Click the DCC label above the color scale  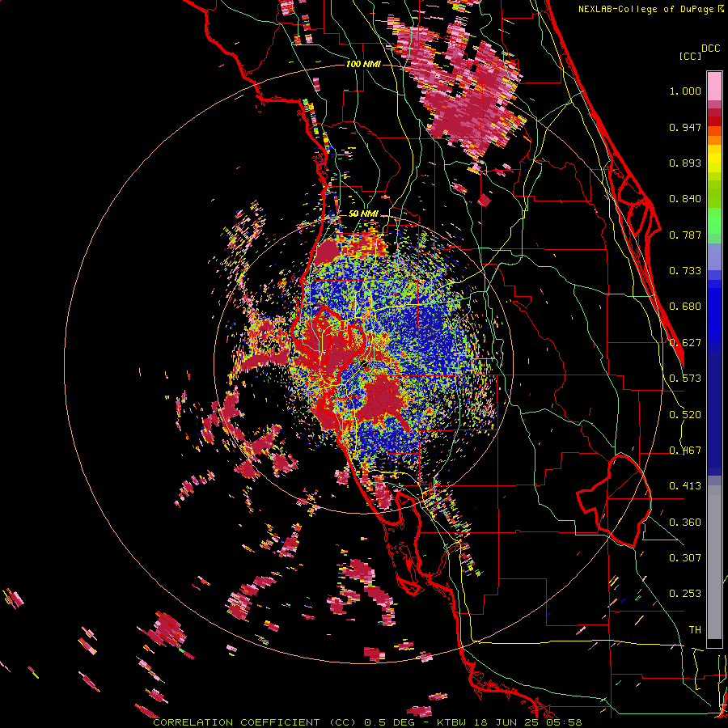pyautogui.click(x=710, y=49)
